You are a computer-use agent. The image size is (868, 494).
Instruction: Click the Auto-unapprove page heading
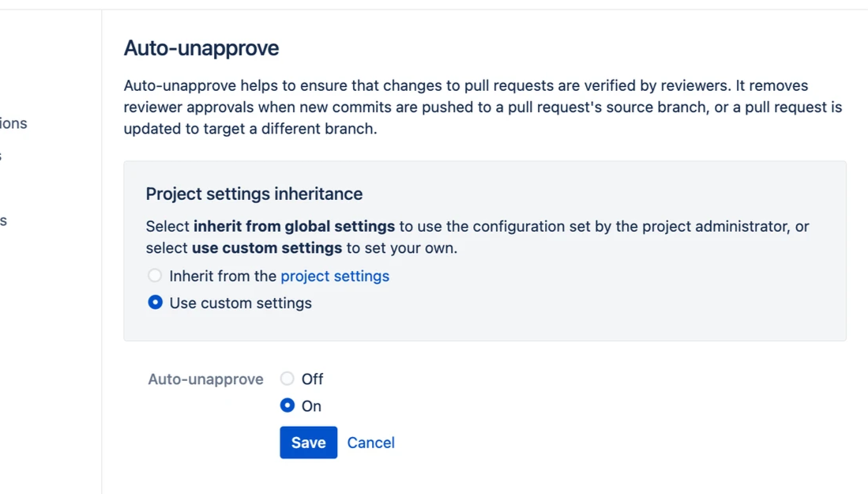coord(201,48)
